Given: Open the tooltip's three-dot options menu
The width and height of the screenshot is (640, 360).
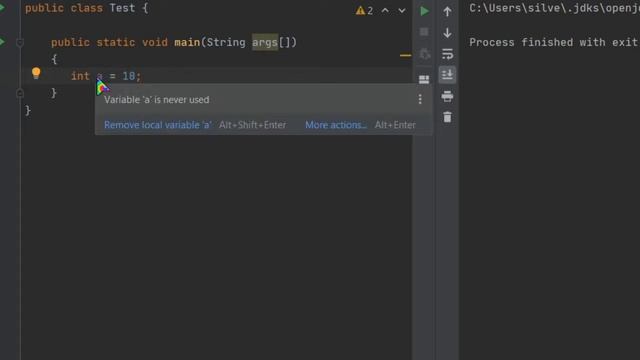Looking at the screenshot, I should 420,99.
